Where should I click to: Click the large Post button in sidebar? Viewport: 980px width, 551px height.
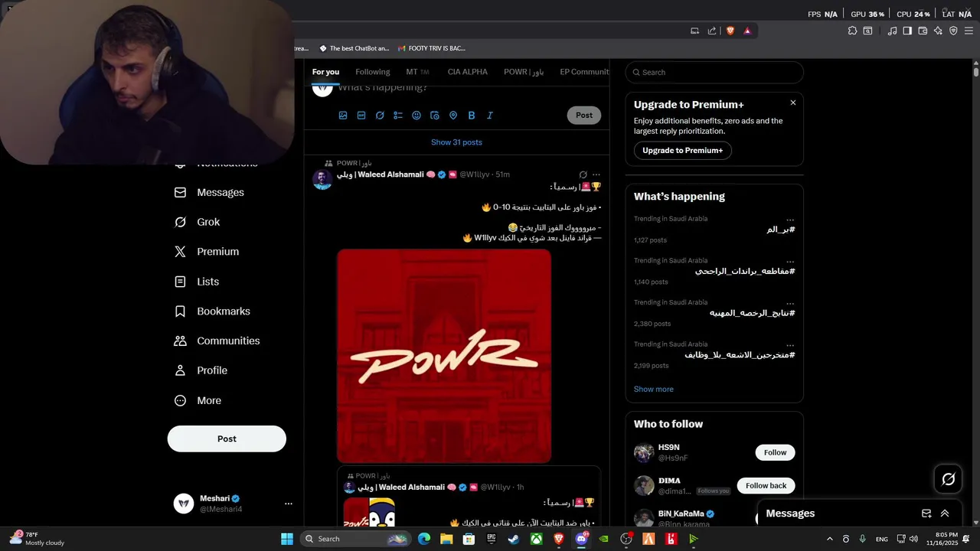[x=227, y=439]
